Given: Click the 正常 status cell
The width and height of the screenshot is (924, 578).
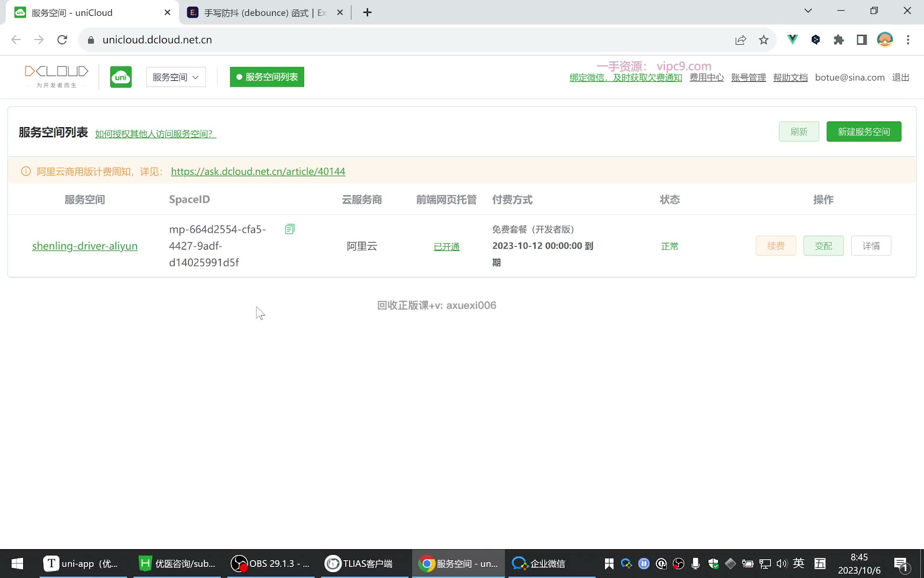Looking at the screenshot, I should tap(669, 246).
